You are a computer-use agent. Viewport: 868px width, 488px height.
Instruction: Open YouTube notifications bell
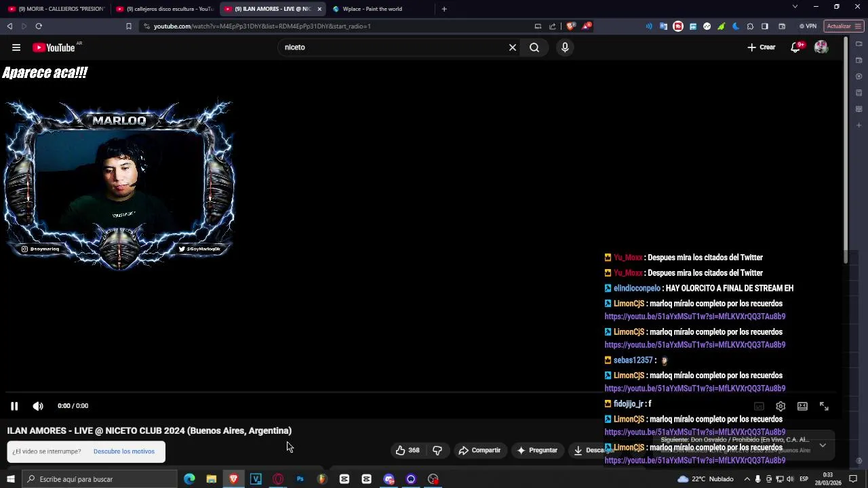pos(796,47)
